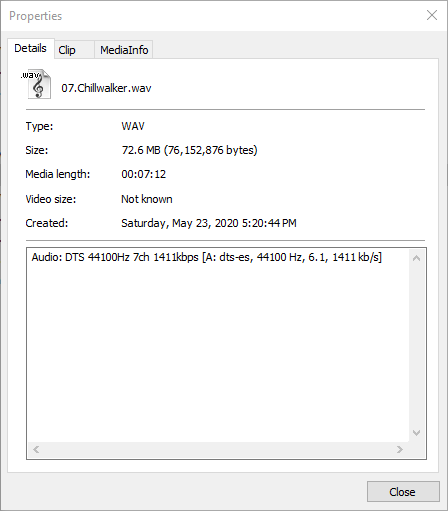This screenshot has width=448, height=511.
Task: Click the scroll left arrow in audio box
Action: pyautogui.click(x=36, y=450)
